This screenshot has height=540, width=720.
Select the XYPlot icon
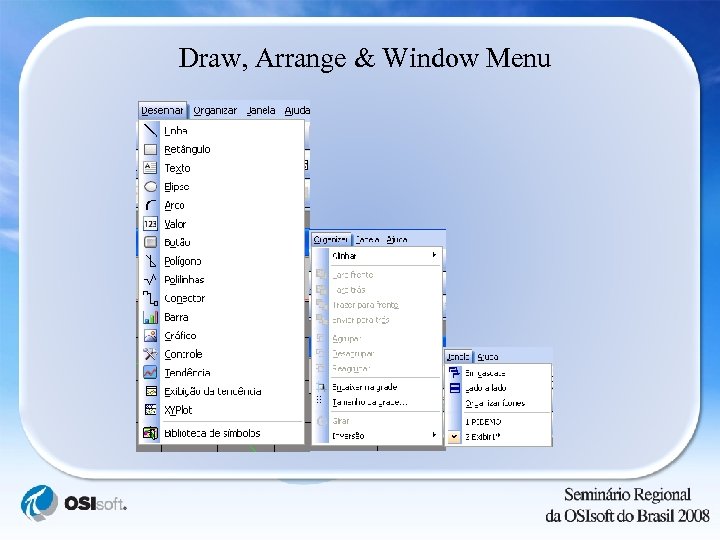tap(151, 410)
